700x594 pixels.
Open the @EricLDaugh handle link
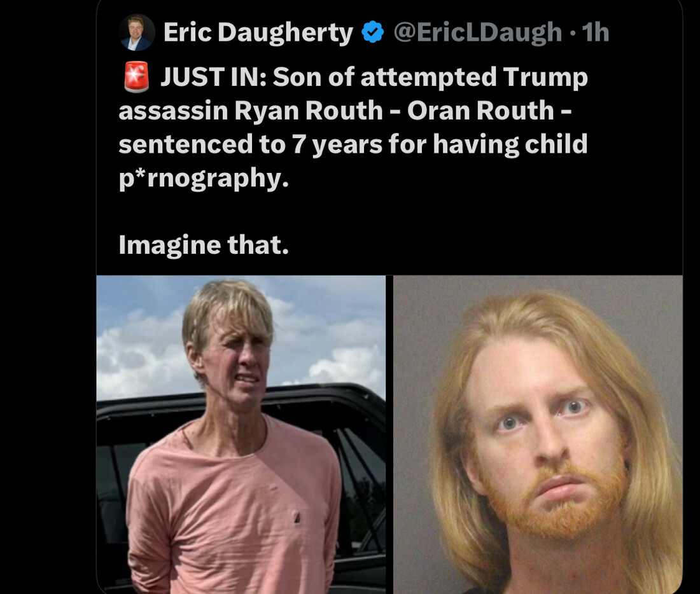[x=477, y=32]
